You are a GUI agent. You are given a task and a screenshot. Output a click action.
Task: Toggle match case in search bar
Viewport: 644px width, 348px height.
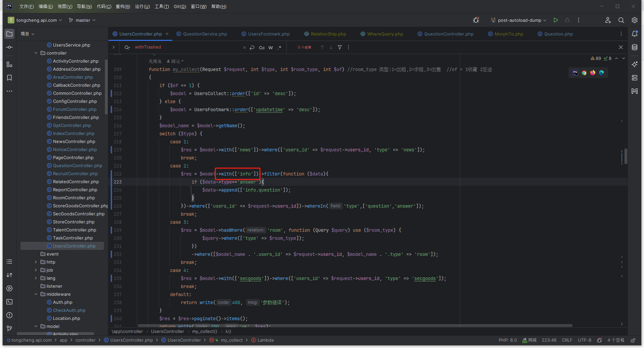pos(262,48)
